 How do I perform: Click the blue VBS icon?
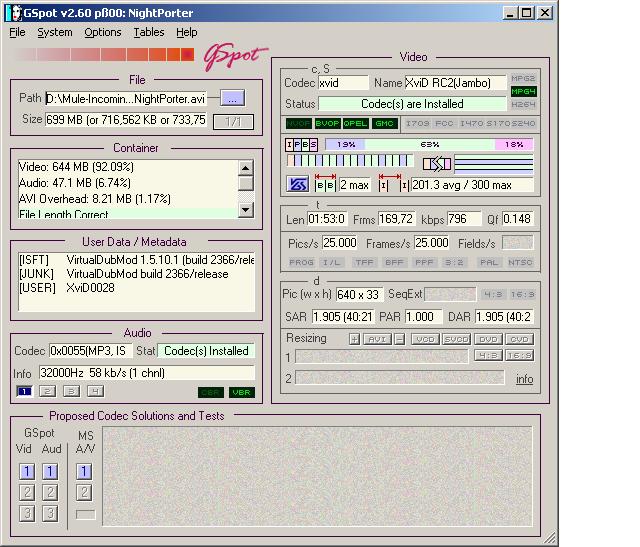click(298, 185)
